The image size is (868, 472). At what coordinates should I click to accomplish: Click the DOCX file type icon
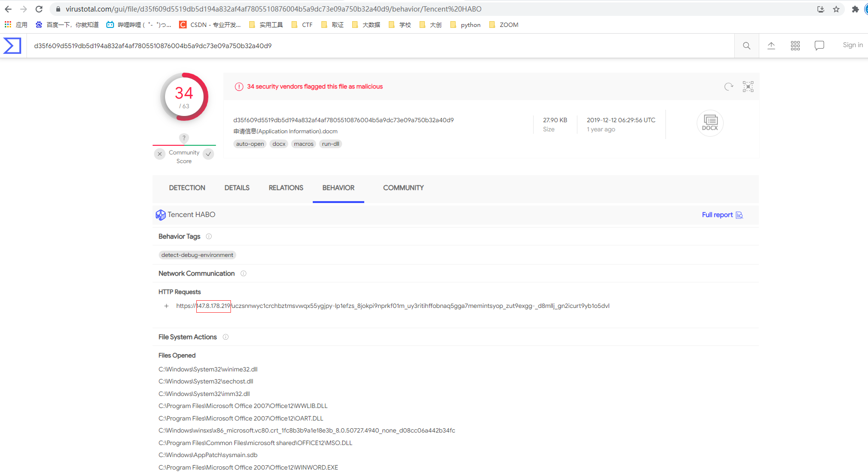point(710,123)
